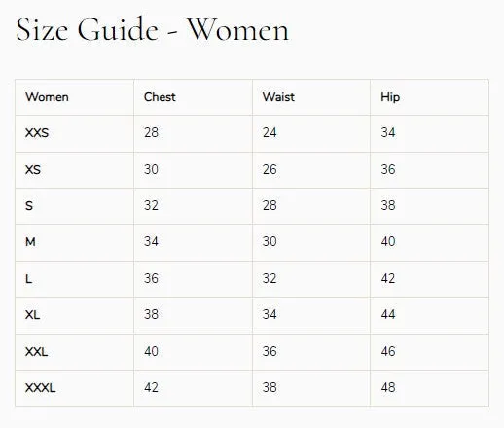Select the XS size row label
Image resolution: width=504 pixels, height=428 pixels.
point(33,169)
